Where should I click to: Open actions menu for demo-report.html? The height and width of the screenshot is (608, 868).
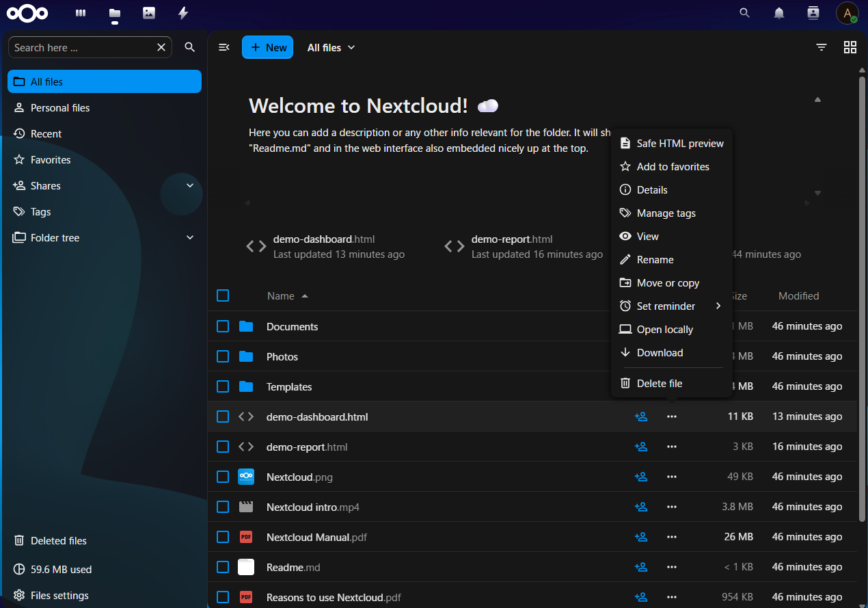672,447
